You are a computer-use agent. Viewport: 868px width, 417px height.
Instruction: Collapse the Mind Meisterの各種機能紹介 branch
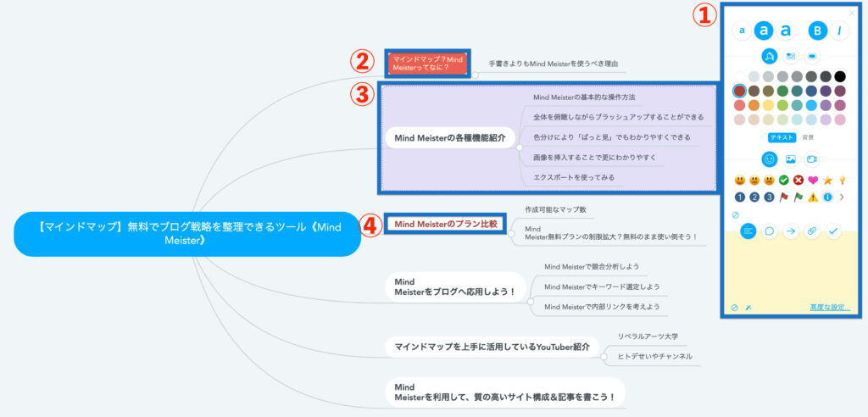click(520, 147)
